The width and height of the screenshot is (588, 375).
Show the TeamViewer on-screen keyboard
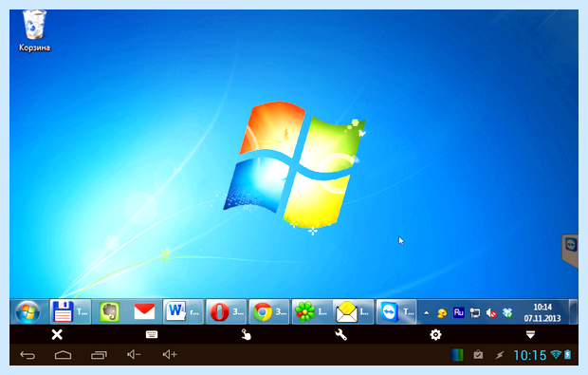point(152,334)
